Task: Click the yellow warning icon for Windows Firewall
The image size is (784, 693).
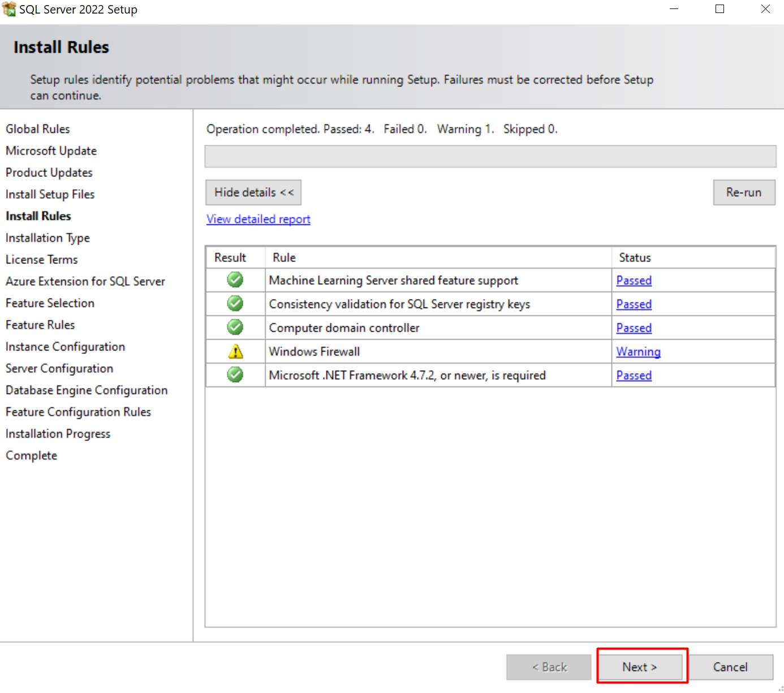Action: (235, 352)
